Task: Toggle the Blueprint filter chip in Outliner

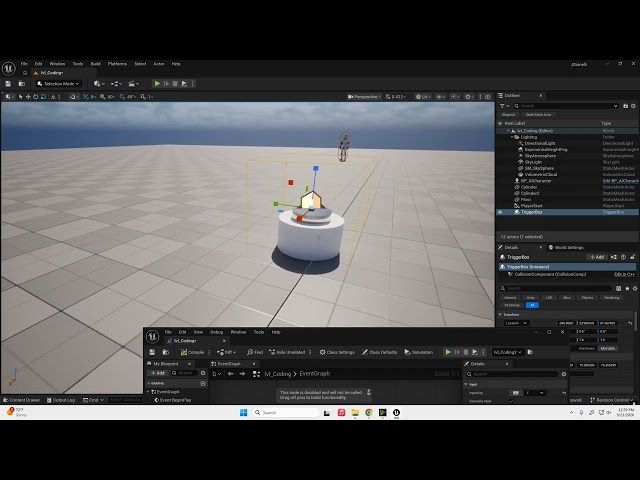Action: coord(508,115)
